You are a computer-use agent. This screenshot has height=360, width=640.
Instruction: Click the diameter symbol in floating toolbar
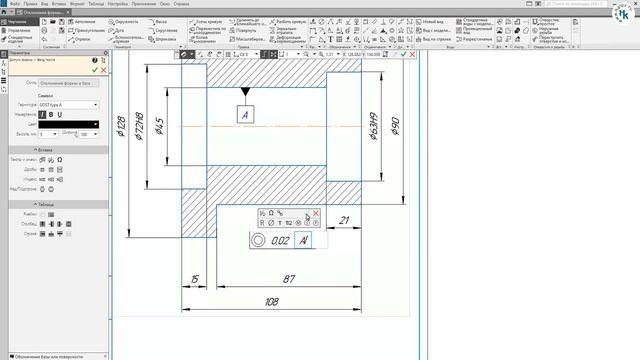click(x=271, y=223)
